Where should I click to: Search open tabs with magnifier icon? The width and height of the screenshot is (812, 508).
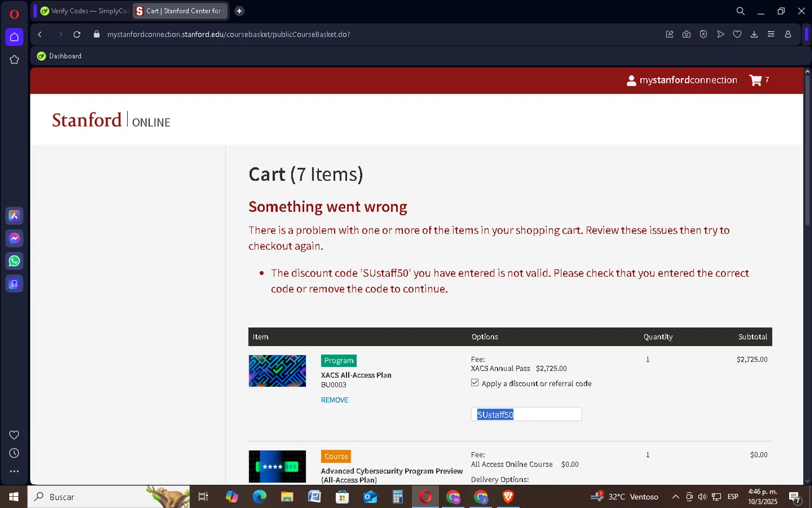741,11
